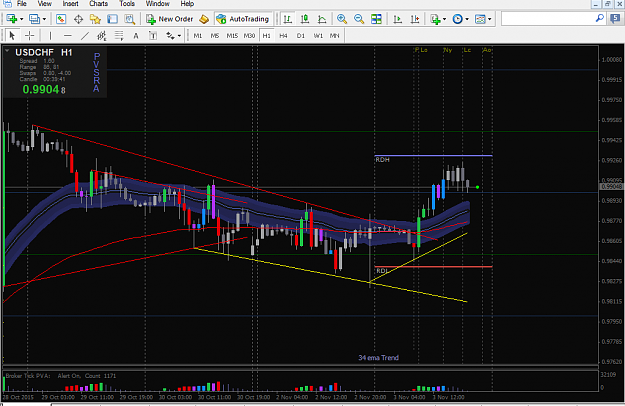Image resolution: width=625 pixels, height=406 pixels.
Task: Switch to Line Chart display
Action: coord(322,19)
